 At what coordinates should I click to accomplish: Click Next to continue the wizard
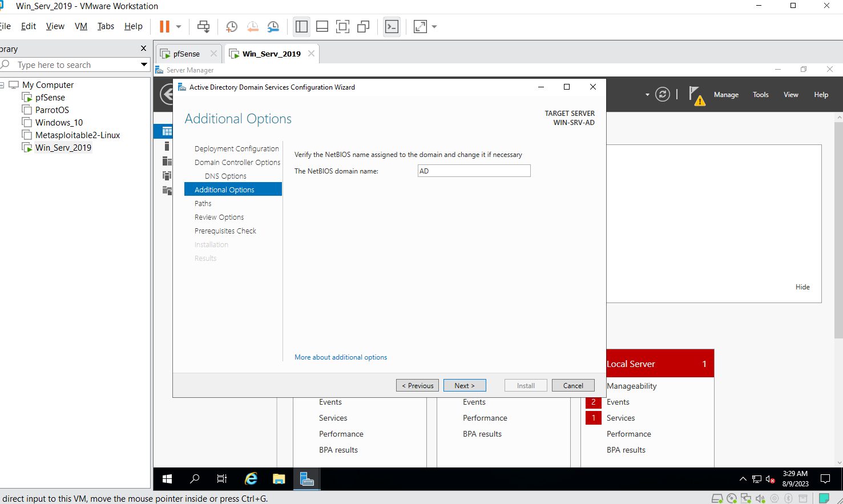tap(465, 385)
